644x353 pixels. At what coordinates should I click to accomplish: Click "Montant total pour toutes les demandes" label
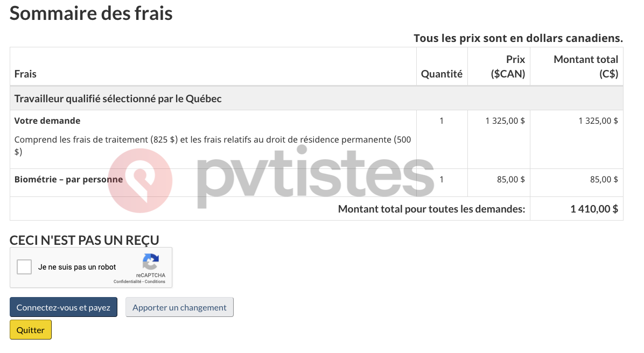pyautogui.click(x=431, y=209)
